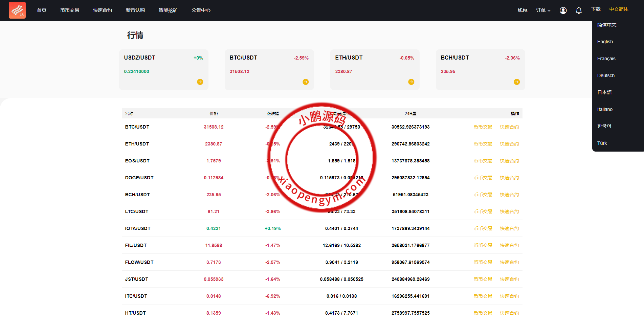The width and height of the screenshot is (644, 315).
Task: Click the arrow icon on BCH/USDT card
Action: [x=517, y=82]
